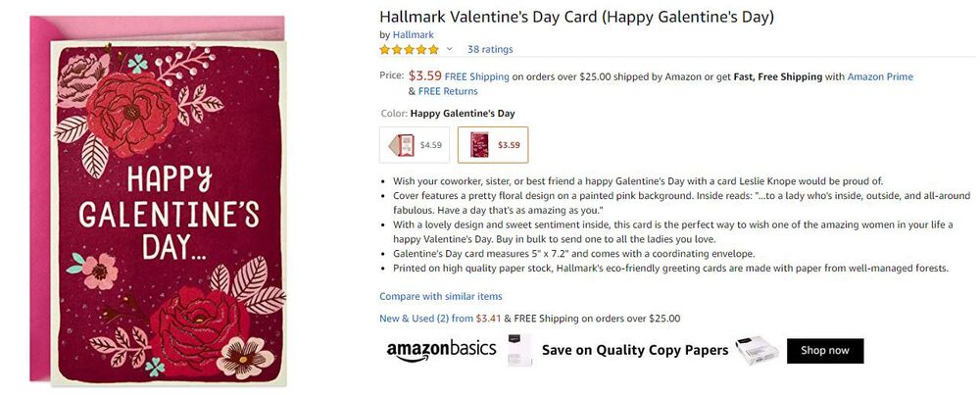
Task: Click the product title heading
Action: 576,17
